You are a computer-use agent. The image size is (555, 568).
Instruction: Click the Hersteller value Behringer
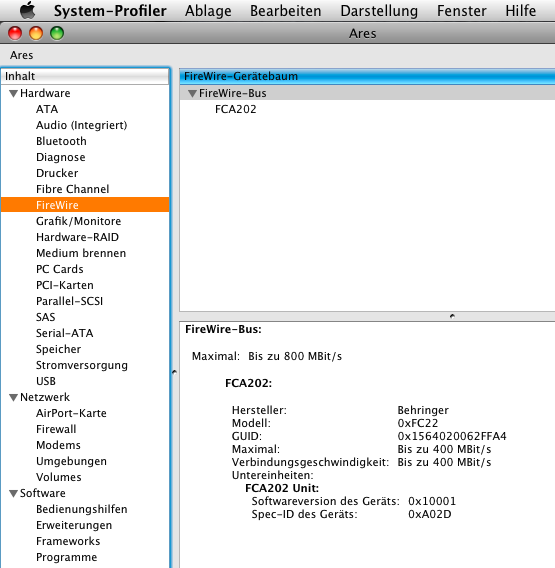pos(423,410)
